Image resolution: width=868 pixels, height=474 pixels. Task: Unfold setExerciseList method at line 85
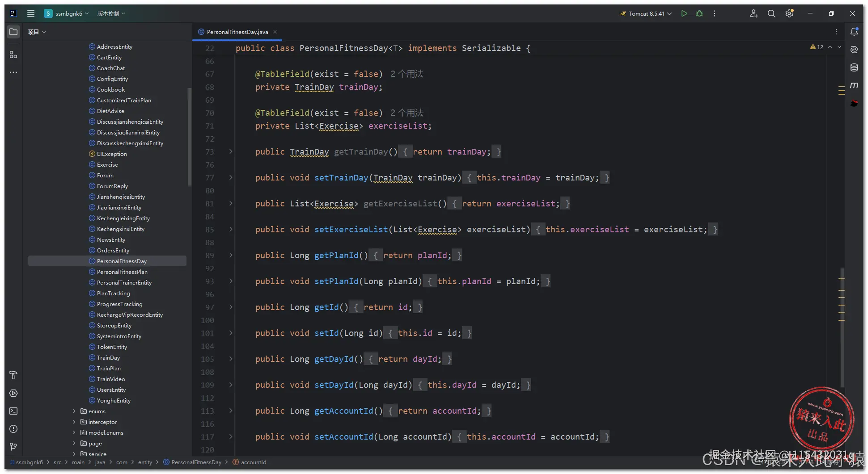pos(231,229)
